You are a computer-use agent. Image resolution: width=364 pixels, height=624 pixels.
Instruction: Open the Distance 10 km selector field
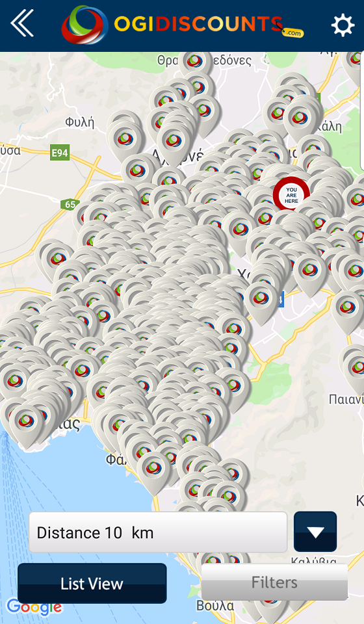click(158, 532)
